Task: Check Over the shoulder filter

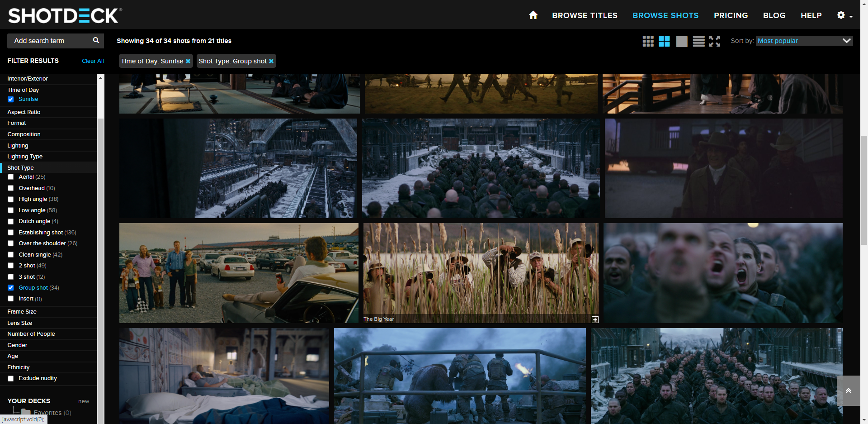Action: pos(11,243)
